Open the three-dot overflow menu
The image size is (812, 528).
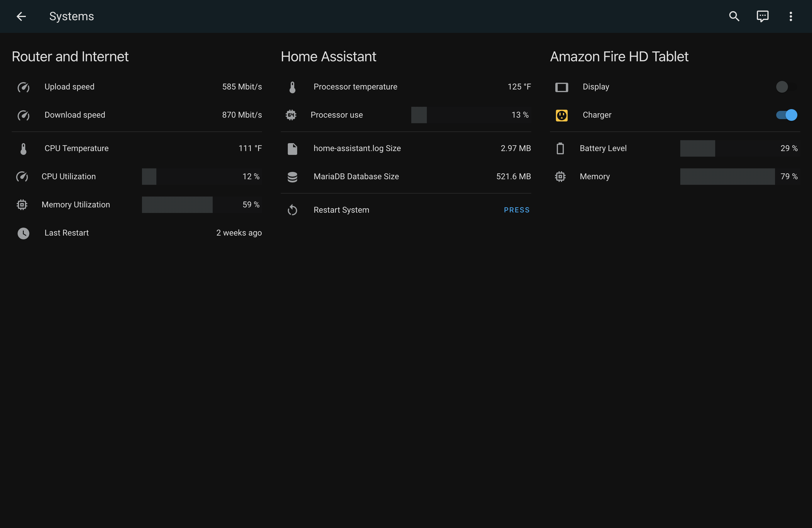(791, 16)
